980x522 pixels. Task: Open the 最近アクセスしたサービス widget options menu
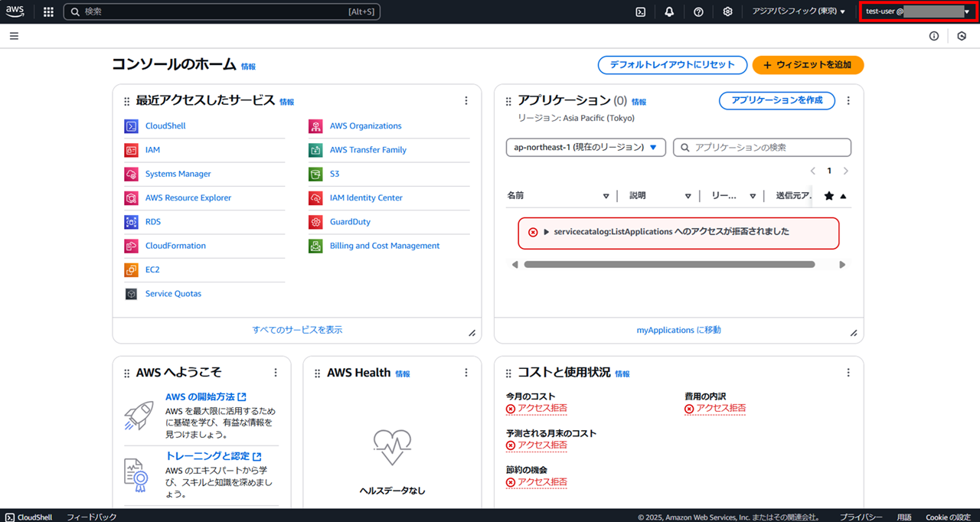465,101
